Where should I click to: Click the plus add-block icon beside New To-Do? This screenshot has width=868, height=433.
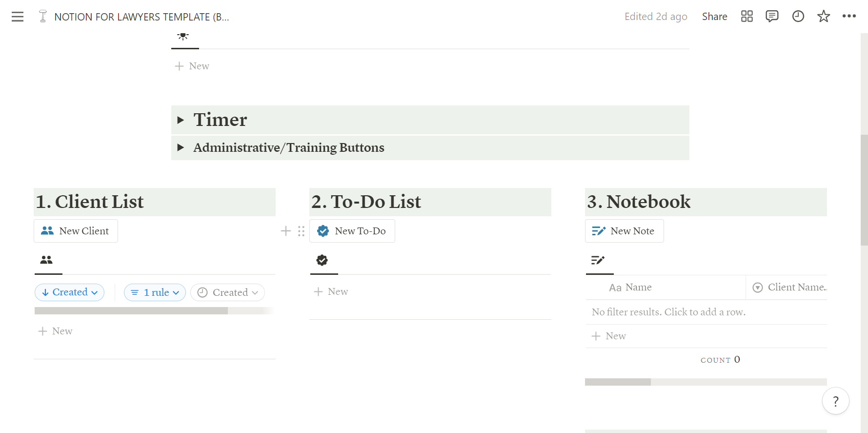point(286,231)
